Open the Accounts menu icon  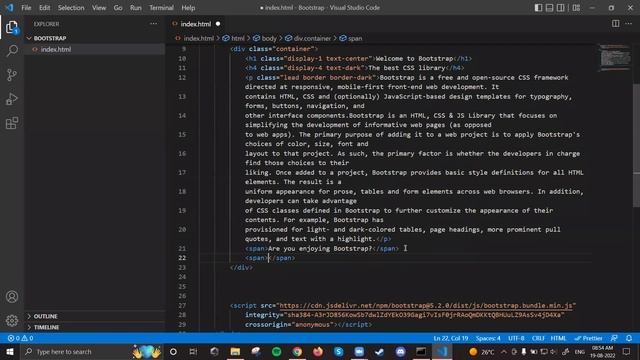pos(12,297)
